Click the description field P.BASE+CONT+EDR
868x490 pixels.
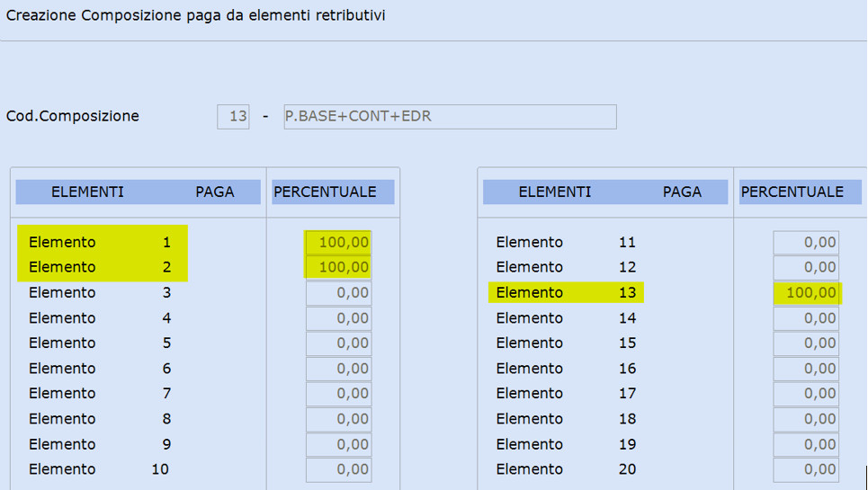coord(450,117)
